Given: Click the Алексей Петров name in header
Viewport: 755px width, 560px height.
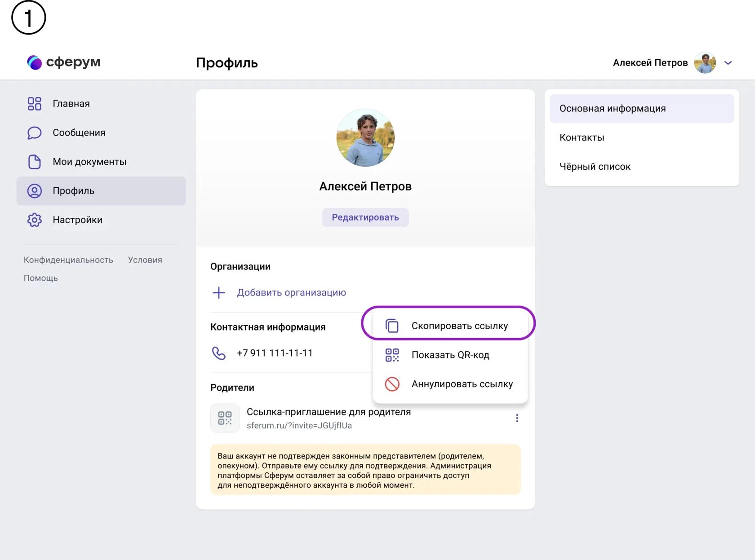Looking at the screenshot, I should click(x=650, y=63).
